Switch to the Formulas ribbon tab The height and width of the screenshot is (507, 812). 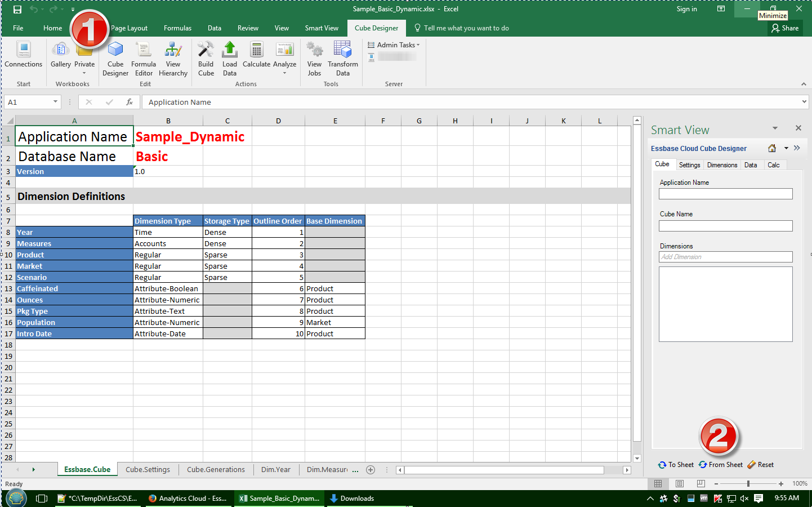pos(177,28)
